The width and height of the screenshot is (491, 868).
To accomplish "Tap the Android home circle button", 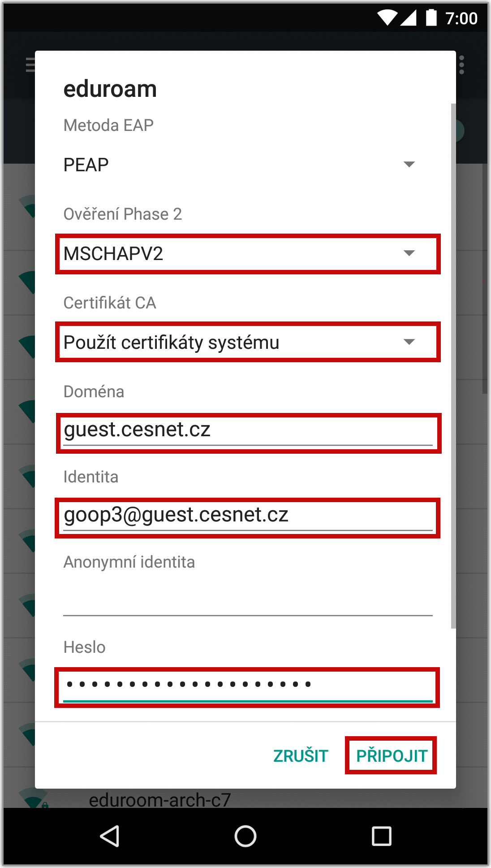I will coord(245,836).
